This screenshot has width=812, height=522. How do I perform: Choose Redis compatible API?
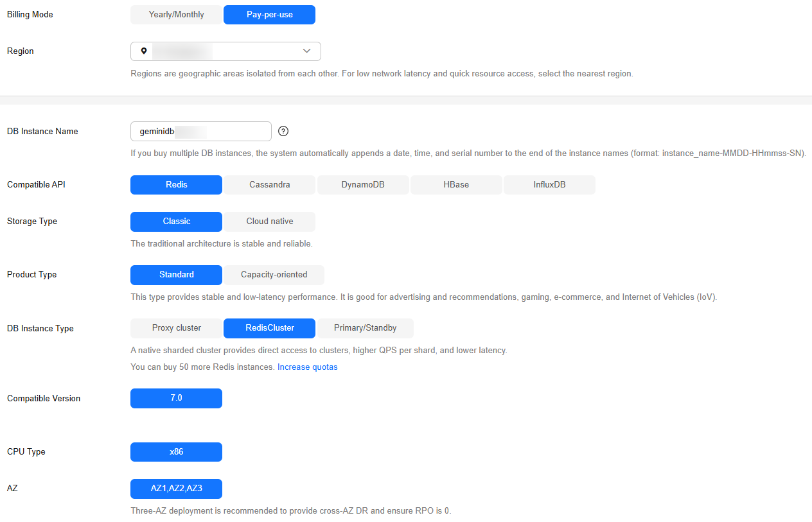pyautogui.click(x=177, y=185)
